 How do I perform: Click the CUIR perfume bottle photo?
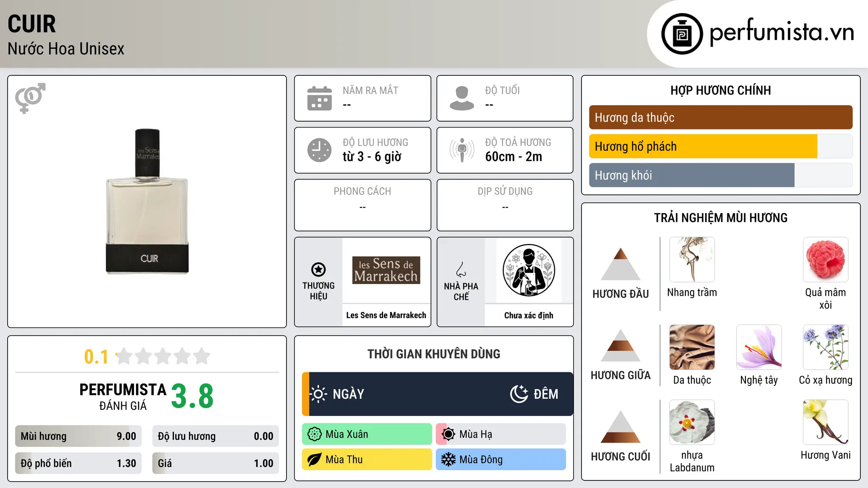(147, 201)
